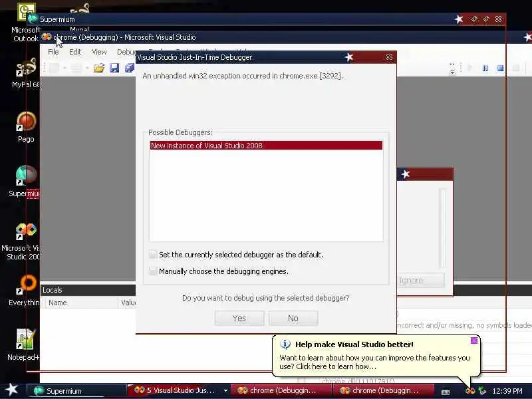This screenshot has width=532, height=399.
Task: Click the star icon in Supermium title bar
Action: 459,19
